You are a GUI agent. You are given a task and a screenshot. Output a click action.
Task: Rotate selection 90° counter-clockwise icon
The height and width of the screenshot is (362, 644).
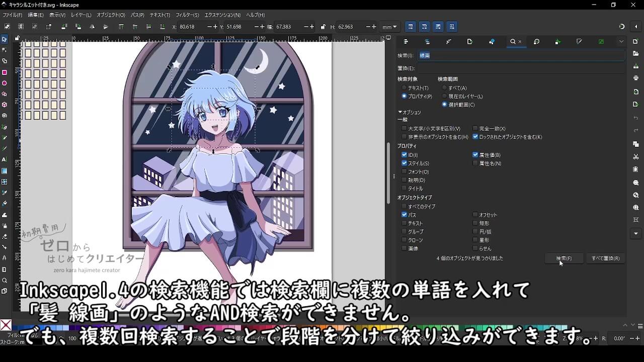point(63,27)
